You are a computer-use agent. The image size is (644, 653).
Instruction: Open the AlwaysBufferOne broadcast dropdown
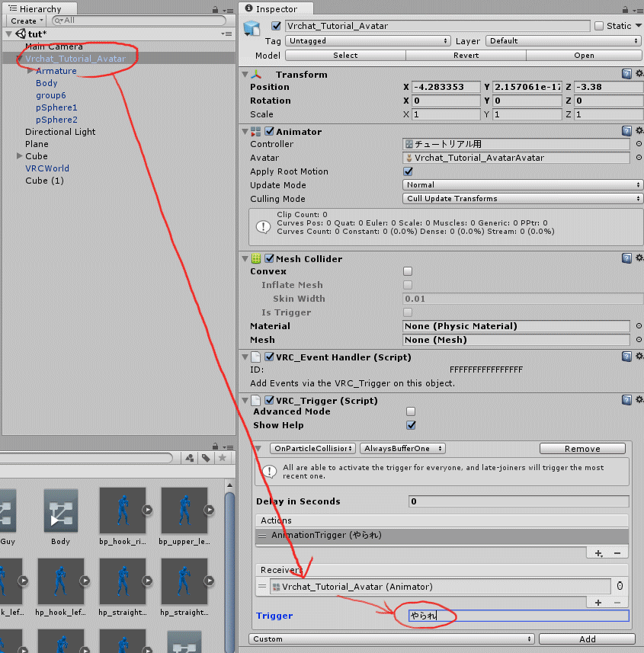click(x=403, y=449)
